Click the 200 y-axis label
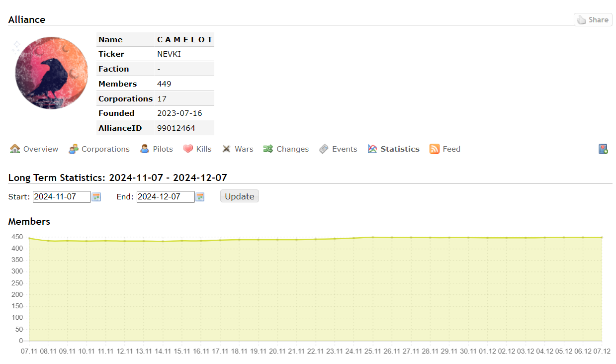 click(17, 294)
